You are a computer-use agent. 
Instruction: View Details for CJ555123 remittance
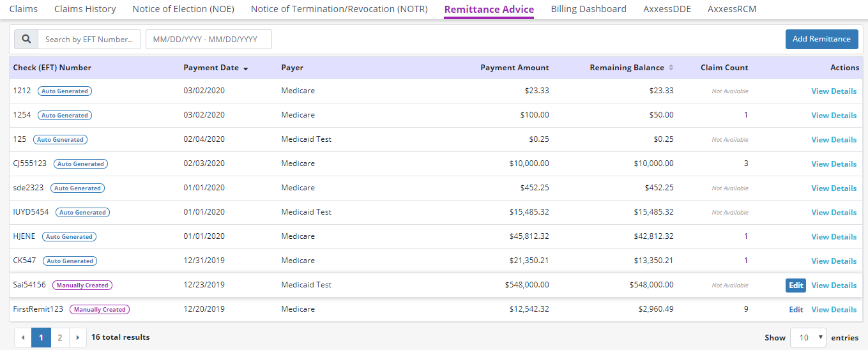point(834,164)
